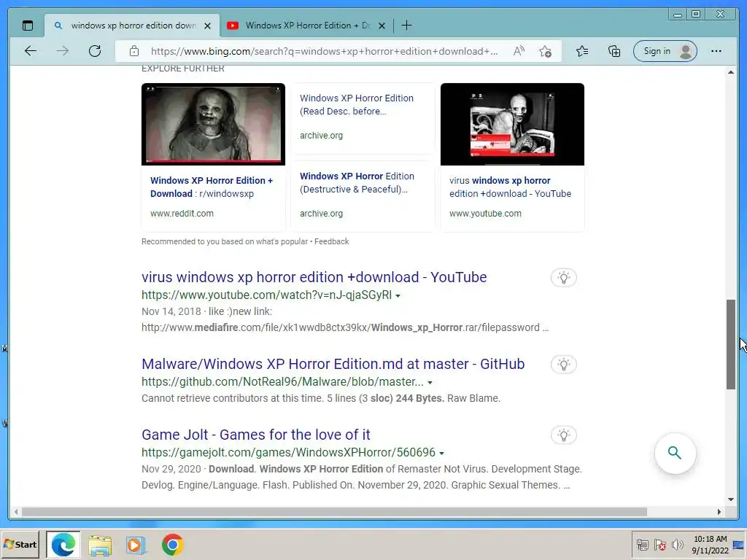Image resolution: width=747 pixels, height=560 pixels.
Task: Click the address bar URL
Action: click(x=324, y=51)
